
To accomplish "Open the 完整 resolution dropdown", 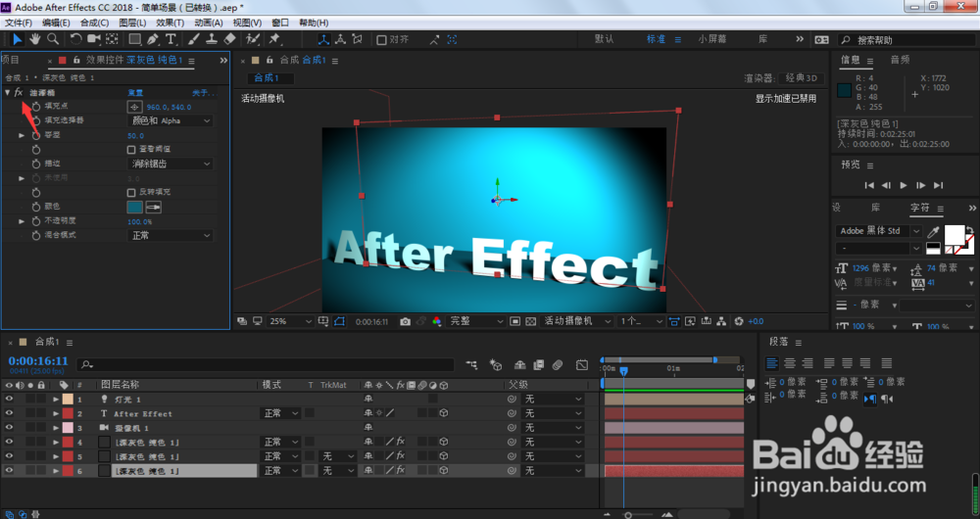I will click(x=475, y=321).
